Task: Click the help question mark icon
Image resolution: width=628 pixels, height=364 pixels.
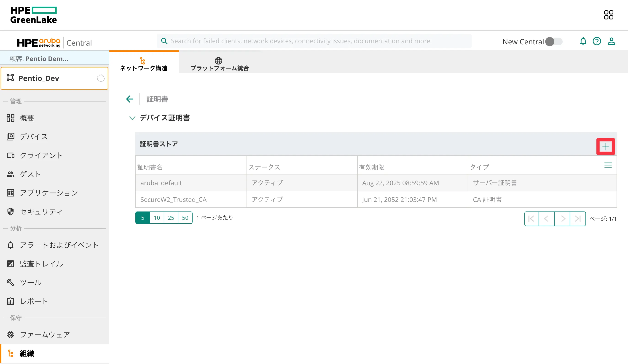Action: coord(597,41)
